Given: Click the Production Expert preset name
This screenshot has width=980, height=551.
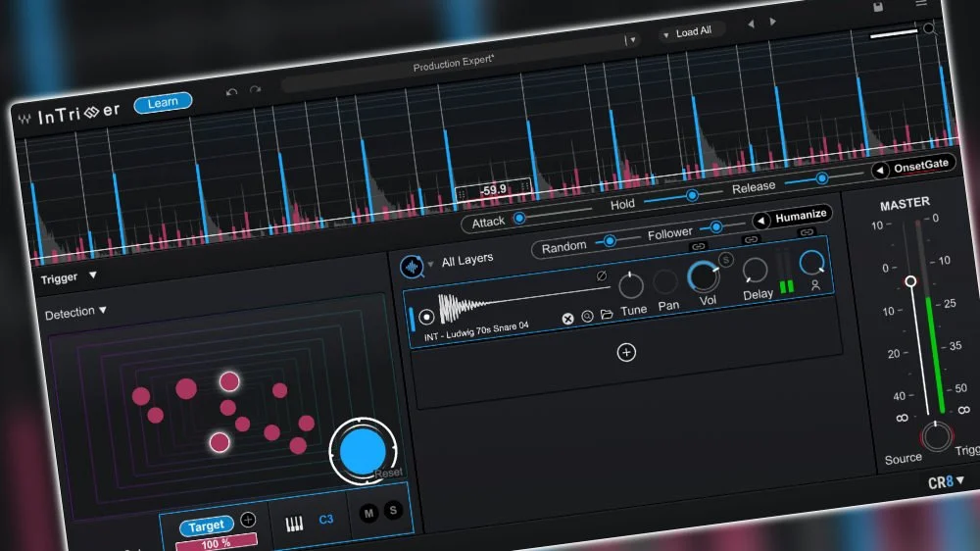Looking at the screenshot, I should pyautogui.click(x=453, y=63).
